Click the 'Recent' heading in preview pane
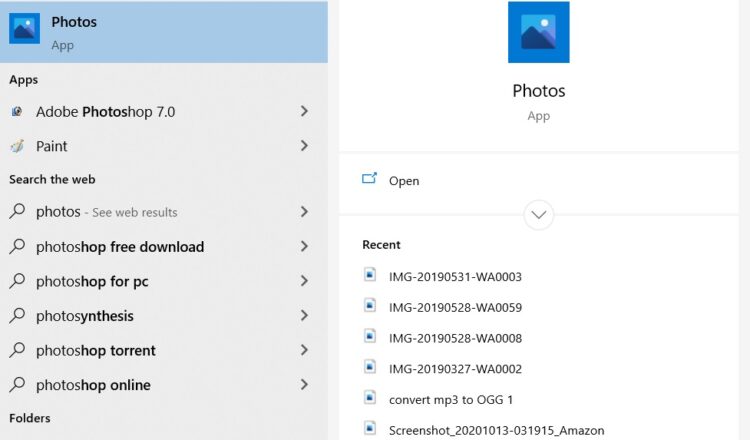The height and width of the screenshot is (440, 750). pyautogui.click(x=381, y=244)
